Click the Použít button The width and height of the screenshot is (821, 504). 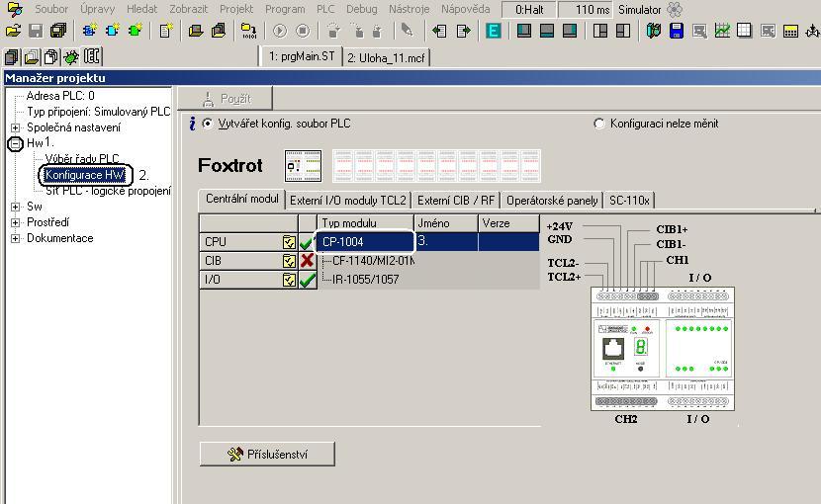226,99
